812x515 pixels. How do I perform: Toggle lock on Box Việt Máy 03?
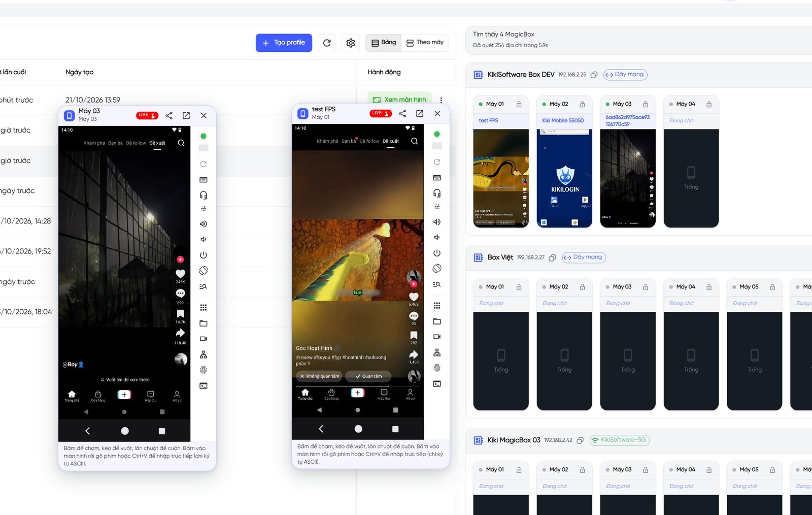[x=646, y=287]
